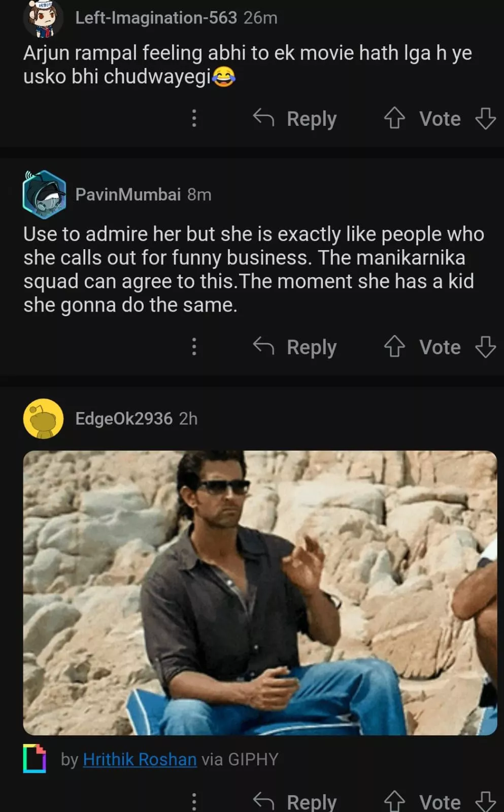The height and width of the screenshot is (812, 504).
Task: Upvote EdgeOk2936's GIF comment
Action: [x=394, y=802]
